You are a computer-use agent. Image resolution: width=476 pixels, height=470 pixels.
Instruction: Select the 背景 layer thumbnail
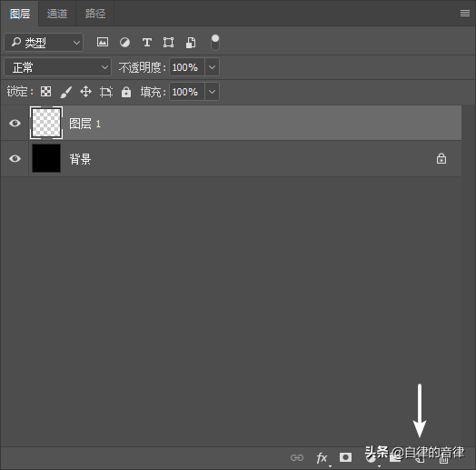46,158
